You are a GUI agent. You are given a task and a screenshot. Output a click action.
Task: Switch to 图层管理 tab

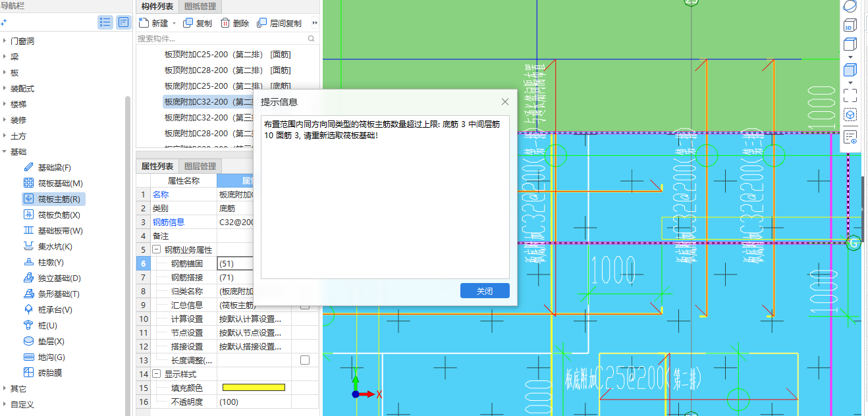(x=200, y=167)
